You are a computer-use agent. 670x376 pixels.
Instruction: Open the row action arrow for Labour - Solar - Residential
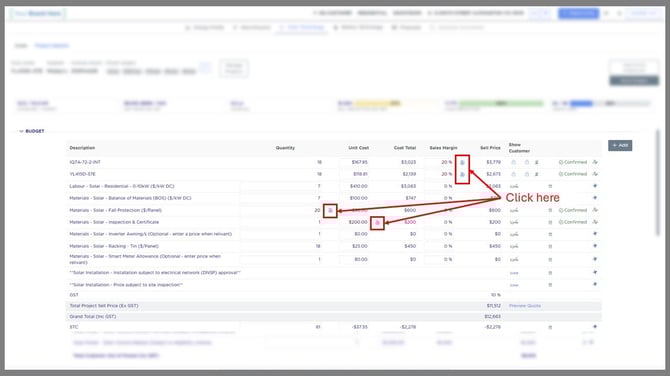595,186
